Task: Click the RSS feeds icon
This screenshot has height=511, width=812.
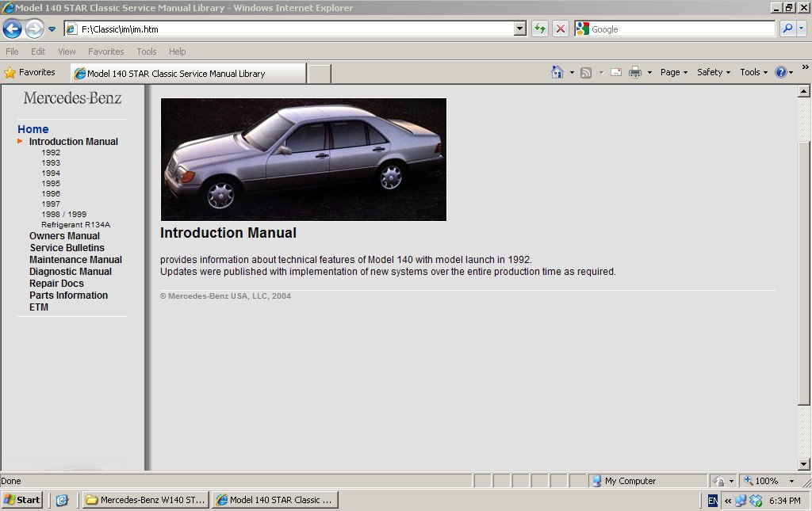Action: (586, 72)
